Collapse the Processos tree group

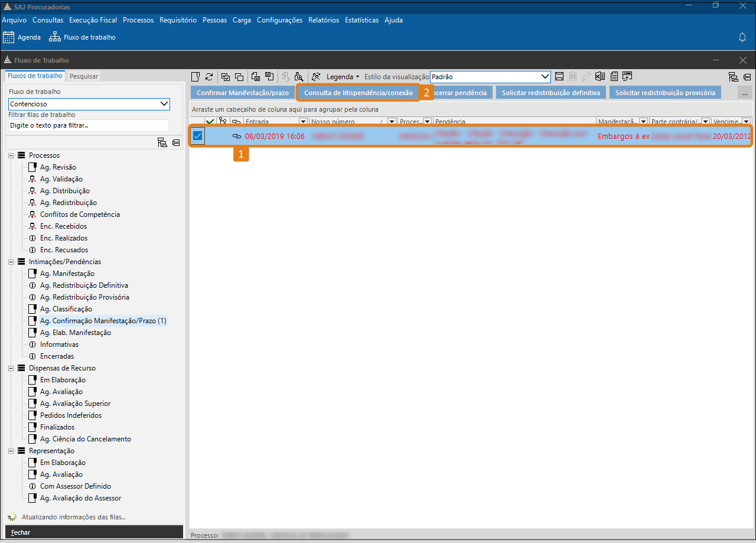pos(11,155)
